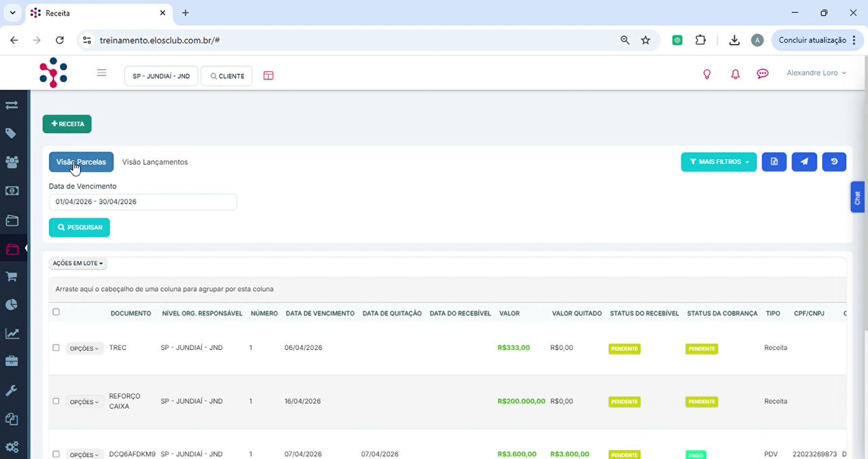Click the paper-plane send button

click(804, 162)
